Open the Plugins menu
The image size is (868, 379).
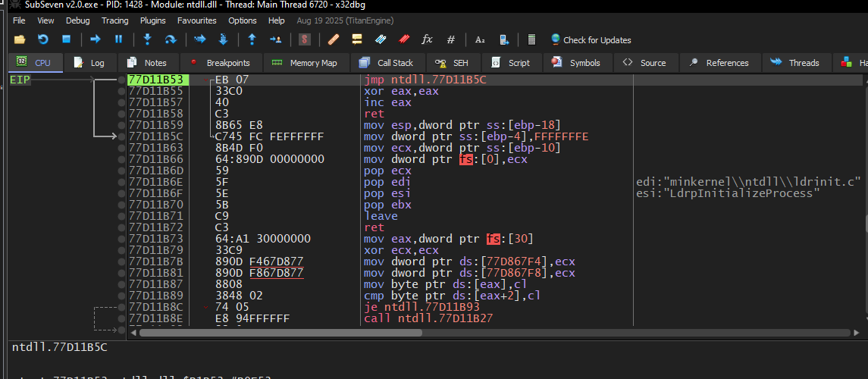[153, 20]
